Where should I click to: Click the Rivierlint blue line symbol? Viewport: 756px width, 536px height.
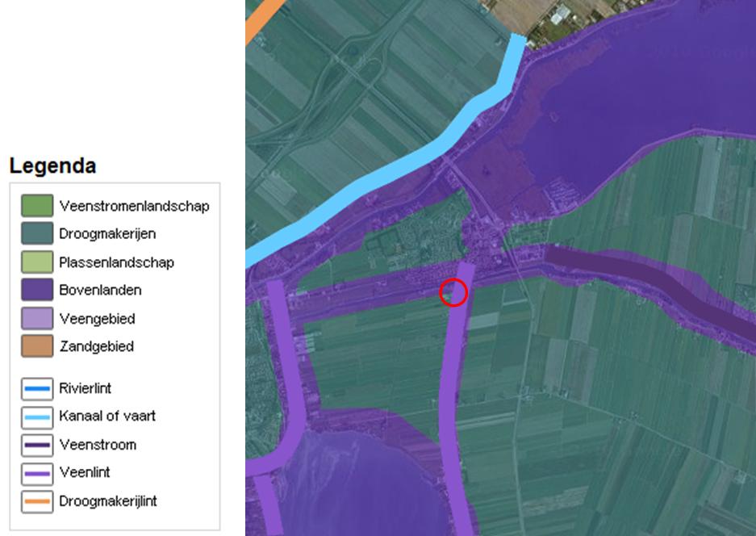(37, 389)
